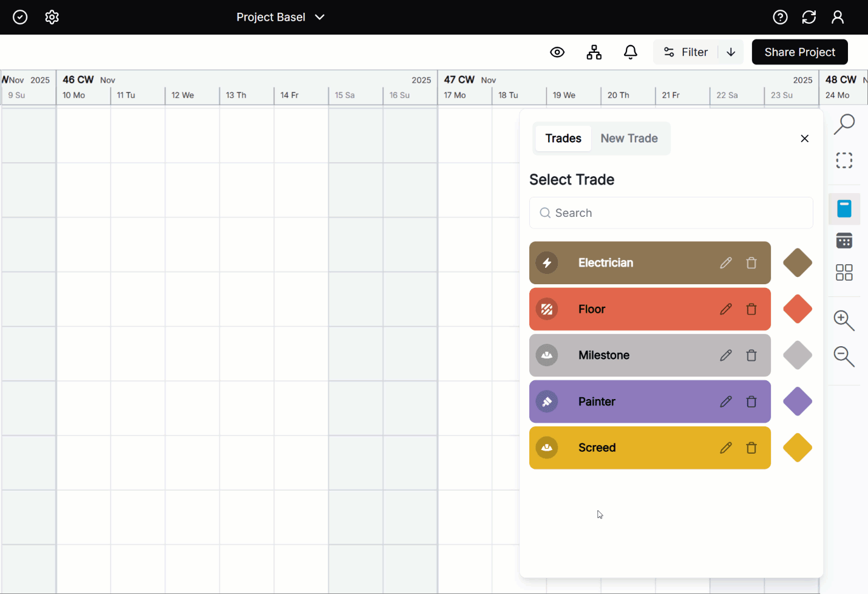Screen dimensions: 868x594
Task: Open the notifications bell
Action: tap(631, 52)
